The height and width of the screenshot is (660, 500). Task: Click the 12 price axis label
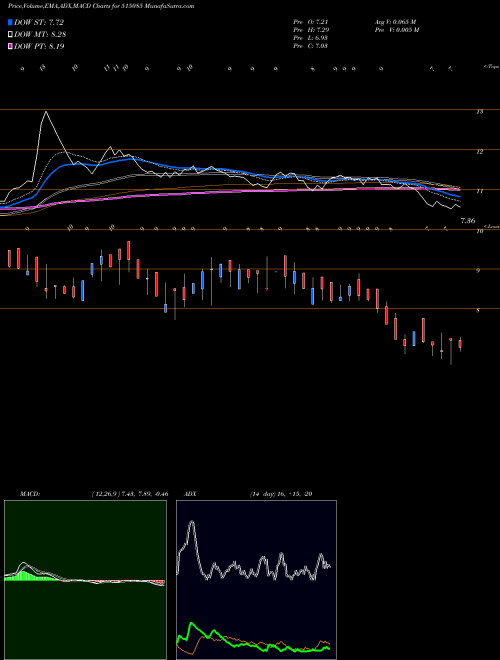(479, 152)
